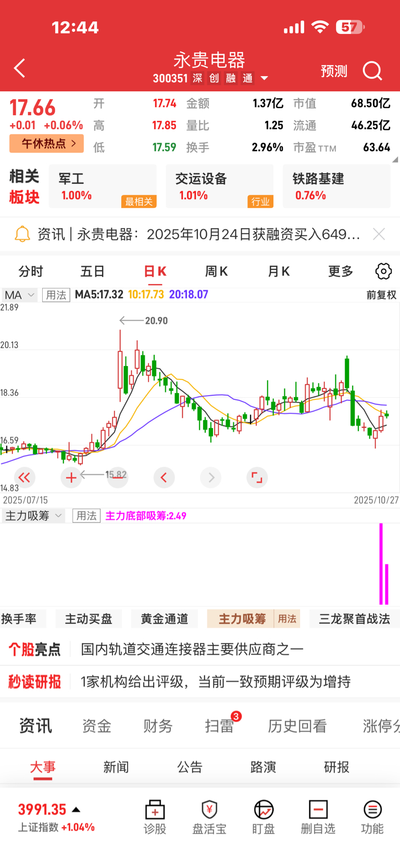Screen dimensions: 400x868
Task: Switch to the 周K chart tab
Action: point(216,271)
